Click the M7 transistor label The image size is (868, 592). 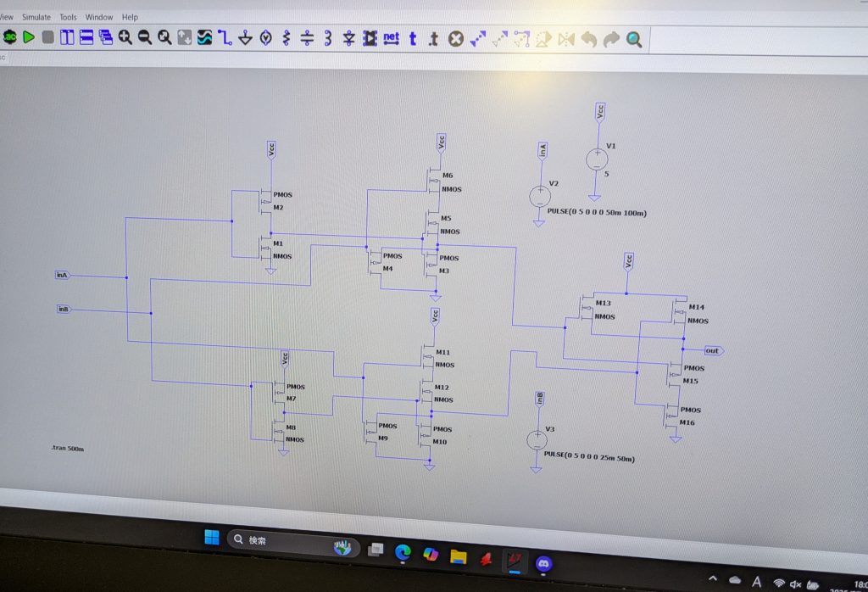coord(292,398)
